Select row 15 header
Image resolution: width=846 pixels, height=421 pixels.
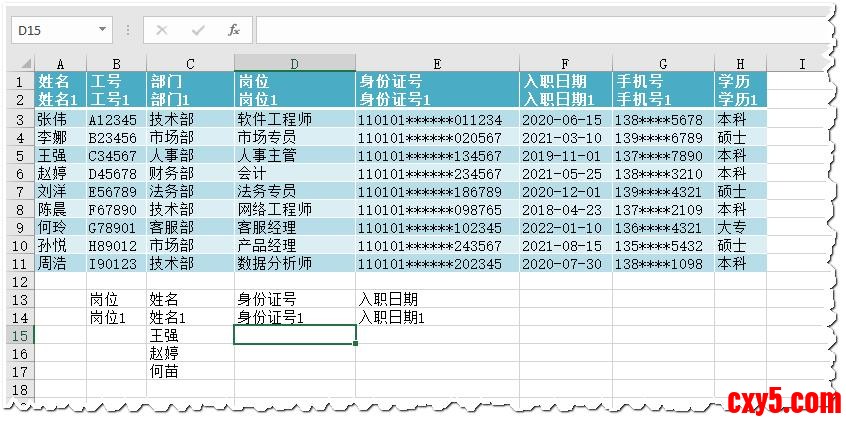coord(19,335)
